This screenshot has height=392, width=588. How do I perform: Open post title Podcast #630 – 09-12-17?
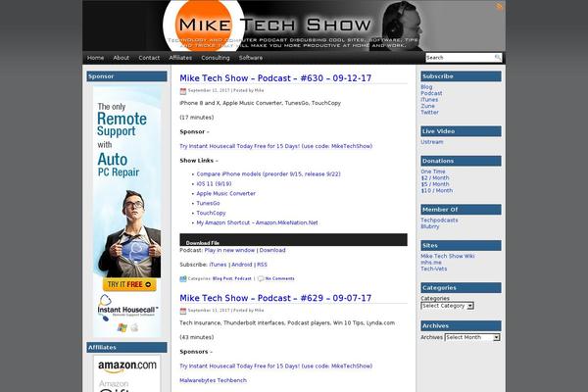pyautogui.click(x=275, y=78)
